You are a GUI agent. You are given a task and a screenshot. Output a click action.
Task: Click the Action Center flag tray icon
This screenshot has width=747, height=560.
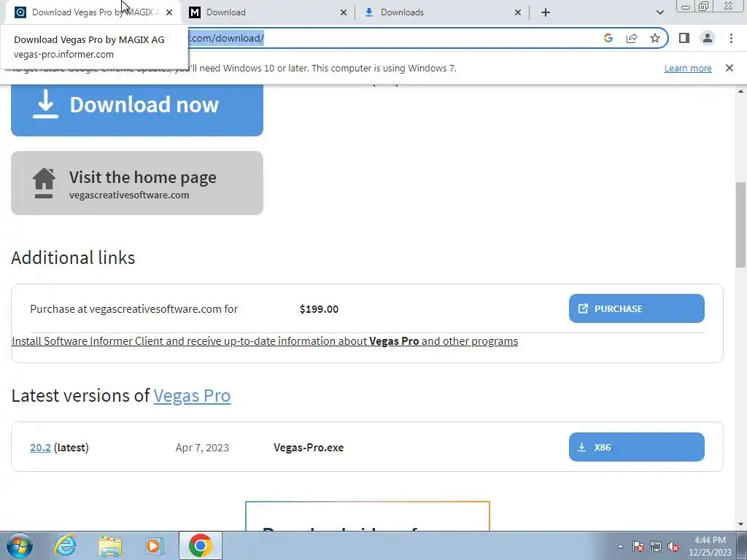[638, 546]
